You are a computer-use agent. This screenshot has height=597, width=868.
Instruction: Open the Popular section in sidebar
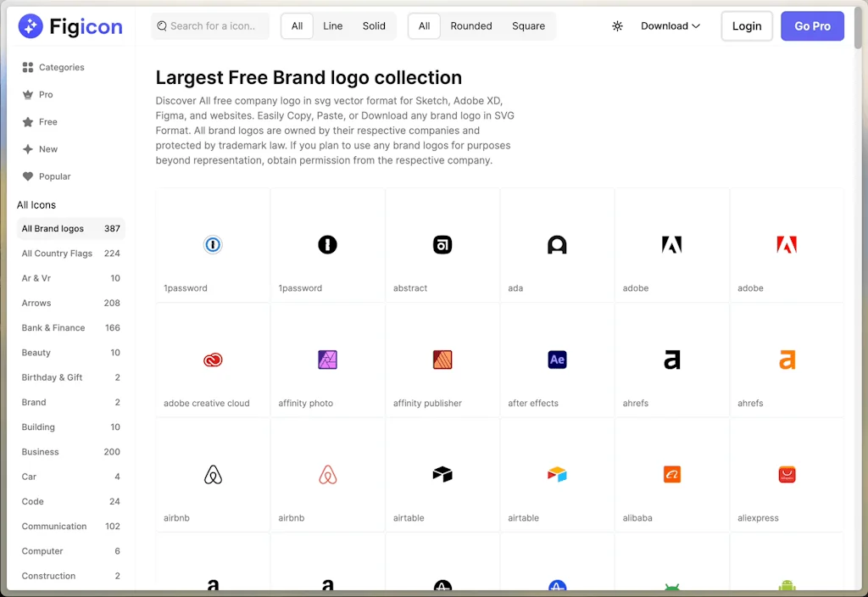54,176
